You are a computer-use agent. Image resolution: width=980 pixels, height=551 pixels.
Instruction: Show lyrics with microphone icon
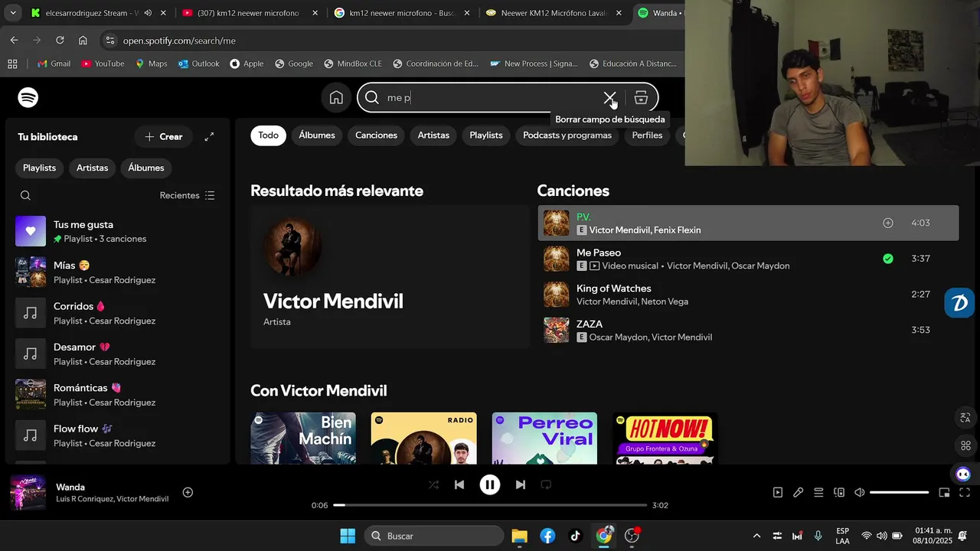798,493
